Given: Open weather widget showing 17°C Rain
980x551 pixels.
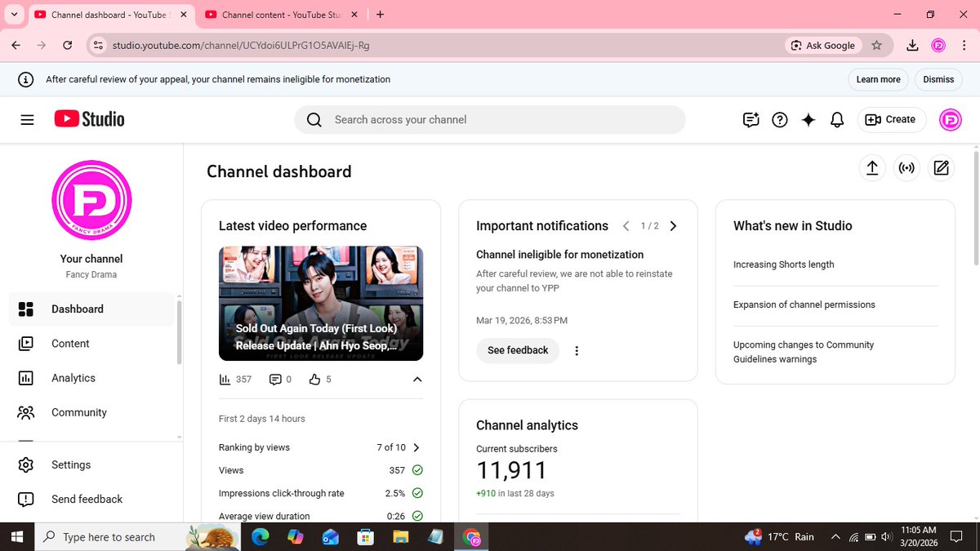Looking at the screenshot, I should click(x=780, y=537).
